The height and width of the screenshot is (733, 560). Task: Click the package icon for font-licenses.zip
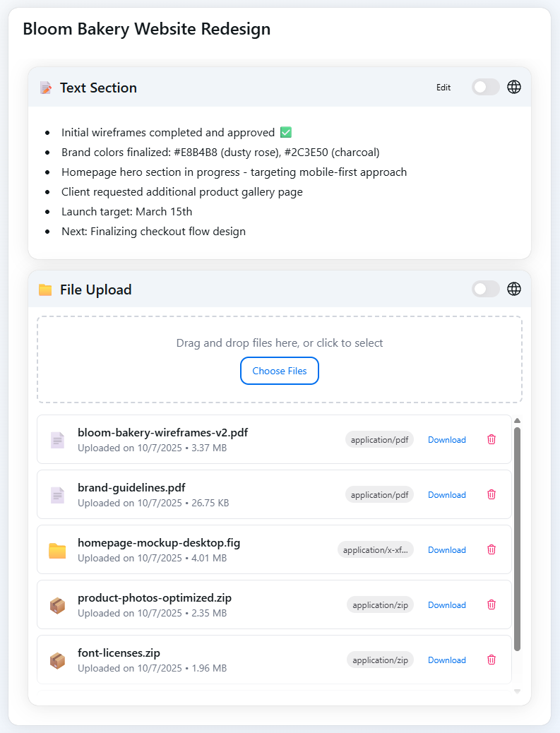pos(57,660)
